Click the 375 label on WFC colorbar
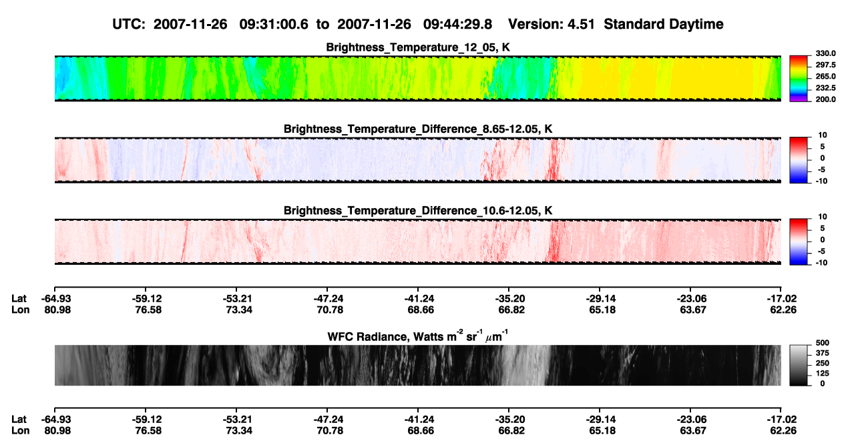868x445 pixels. point(823,352)
